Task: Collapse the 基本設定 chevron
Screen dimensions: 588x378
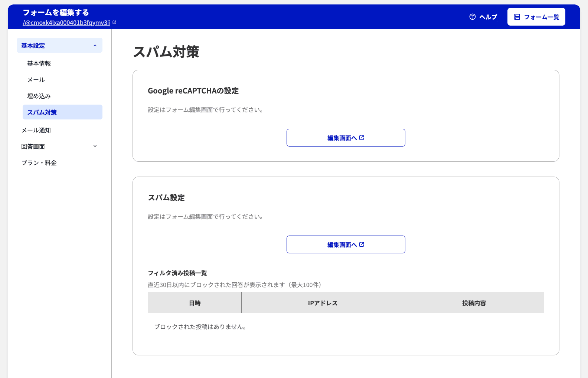Action: tap(95, 45)
